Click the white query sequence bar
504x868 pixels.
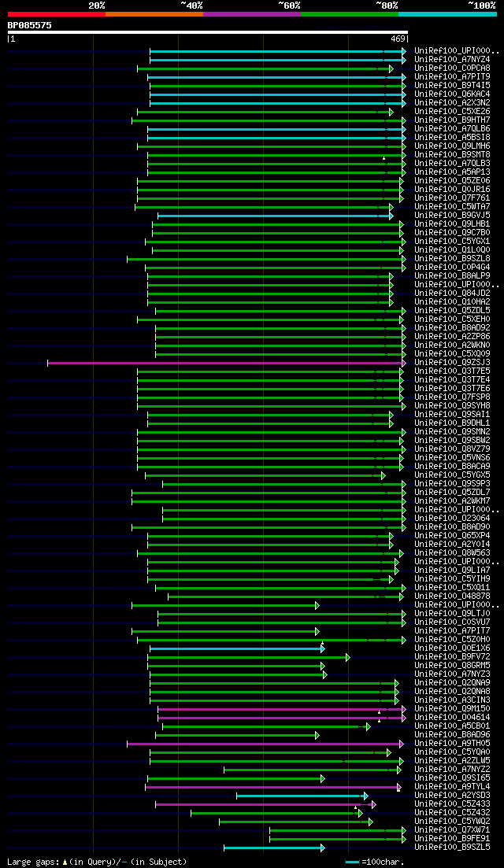[x=208, y=32]
